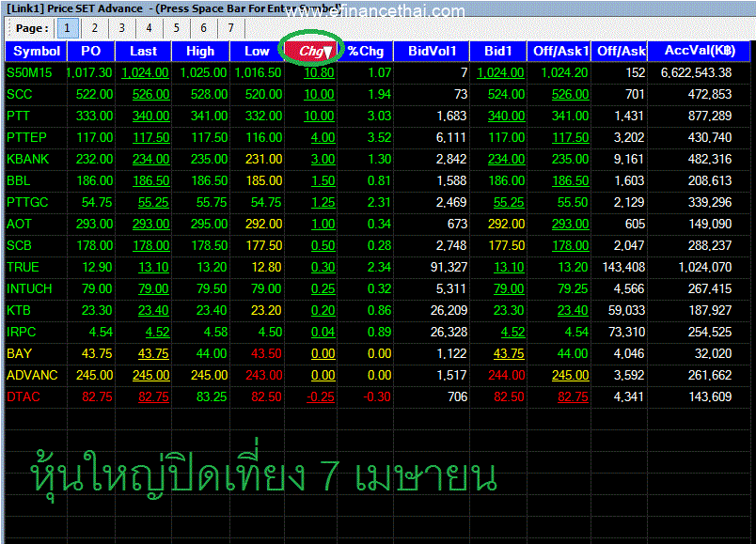Click BAY low price 43.50
Viewport: 756px width, 544px height.
266,353
